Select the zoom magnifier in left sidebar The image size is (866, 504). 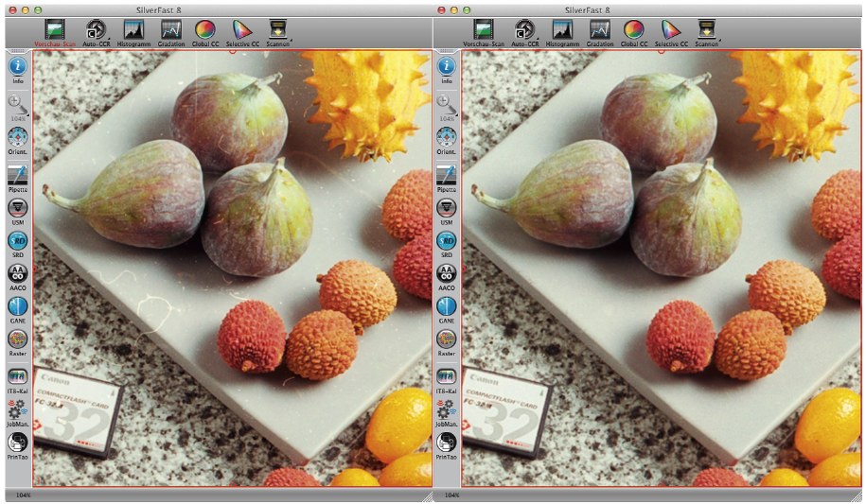click(x=18, y=104)
